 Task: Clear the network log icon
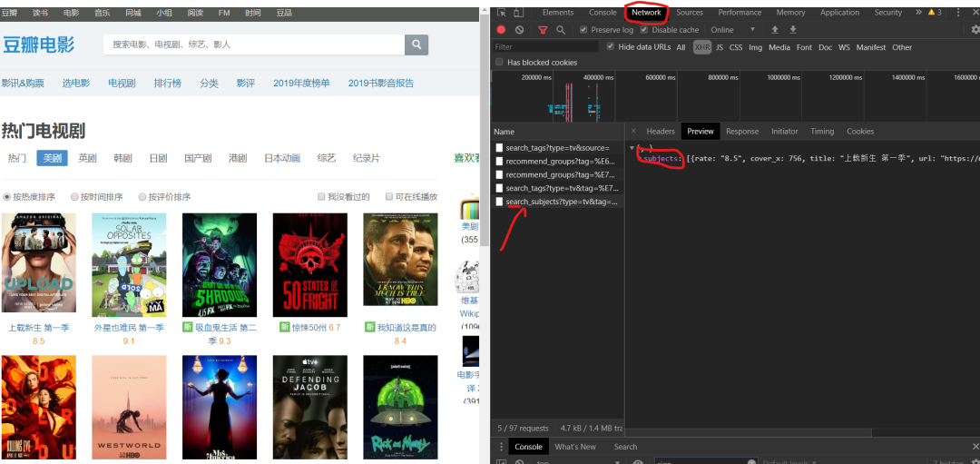pyautogui.click(x=519, y=29)
